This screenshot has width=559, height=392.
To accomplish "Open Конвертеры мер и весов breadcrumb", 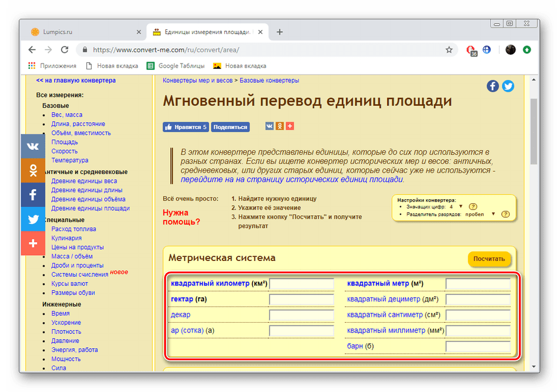I will tap(198, 81).
